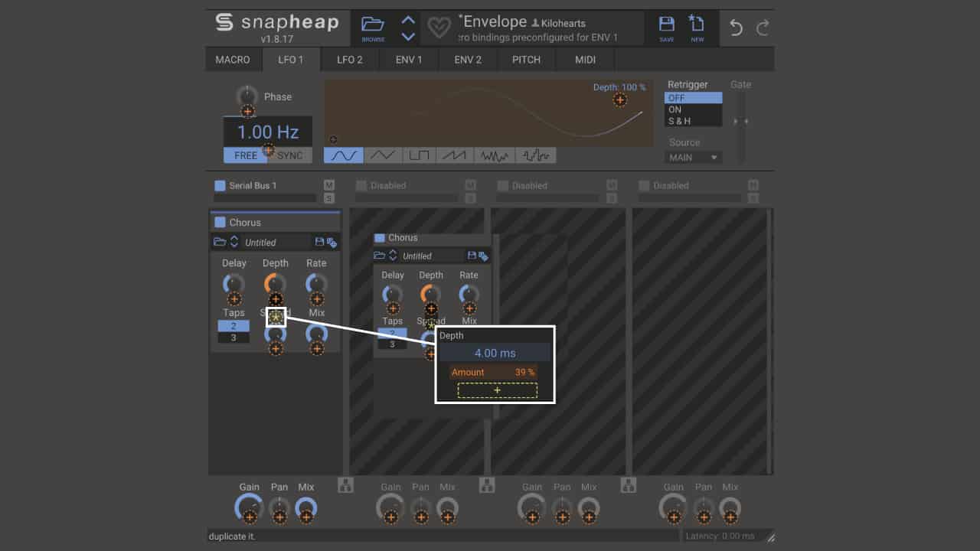The height and width of the screenshot is (551, 980).
Task: Select the sine LFO waveform shape
Action: [343, 155]
